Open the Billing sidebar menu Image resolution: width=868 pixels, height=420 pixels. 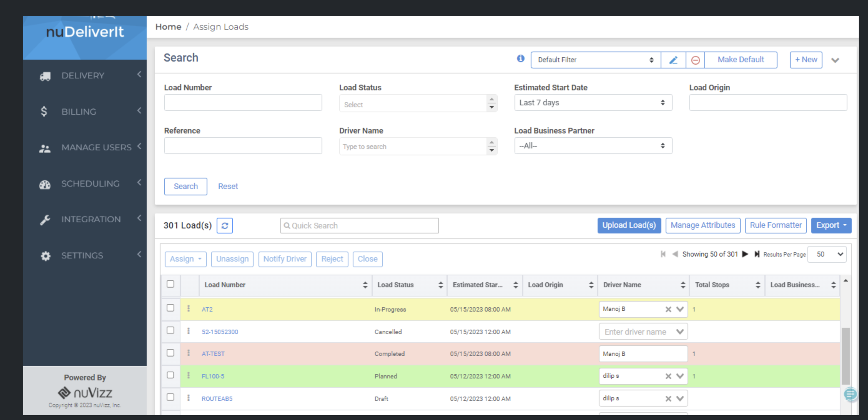click(79, 112)
